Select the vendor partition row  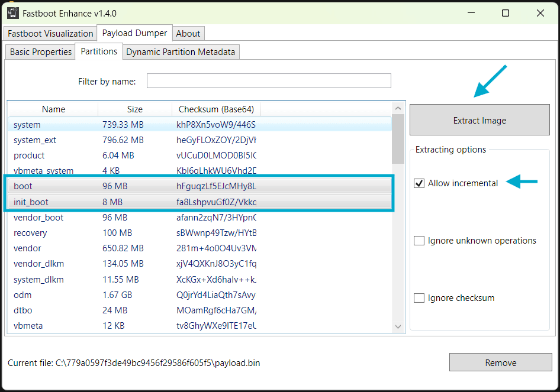point(200,248)
